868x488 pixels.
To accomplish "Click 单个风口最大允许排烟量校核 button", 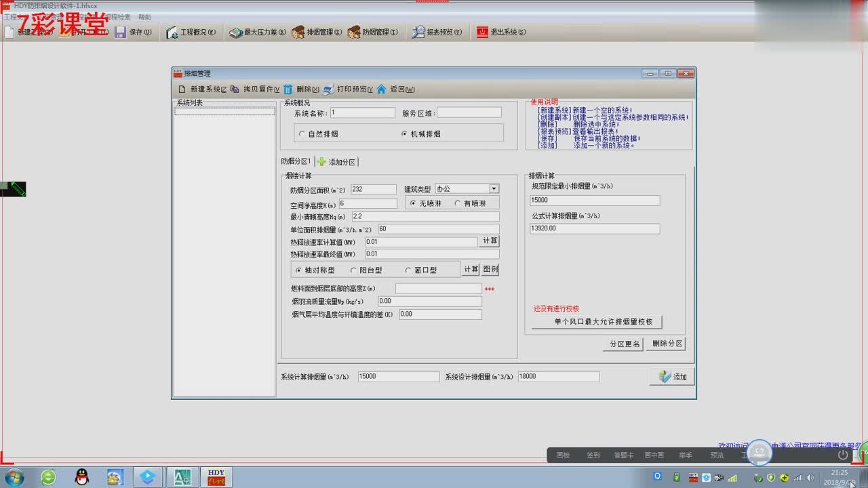I will click(597, 322).
